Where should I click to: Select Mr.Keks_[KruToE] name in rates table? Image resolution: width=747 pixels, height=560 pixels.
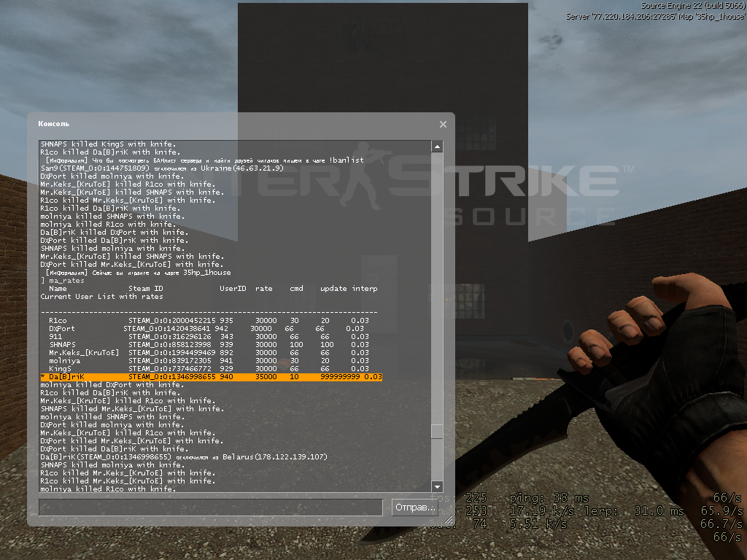(84, 353)
